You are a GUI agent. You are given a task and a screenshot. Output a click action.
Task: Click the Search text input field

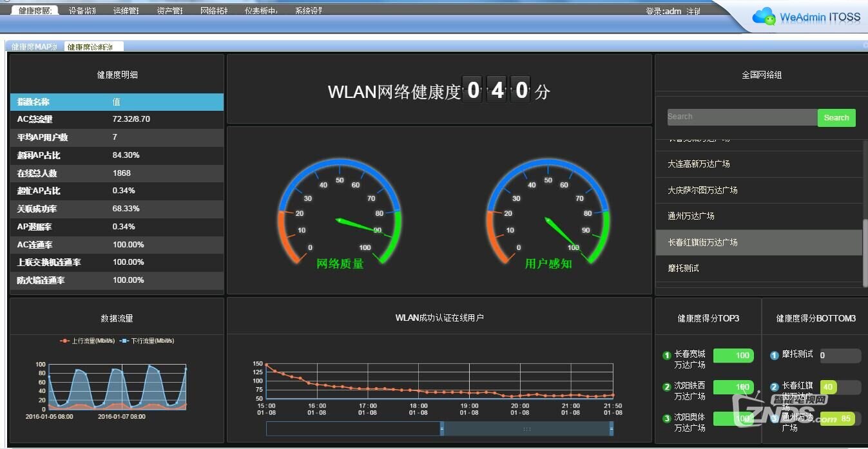742,117
